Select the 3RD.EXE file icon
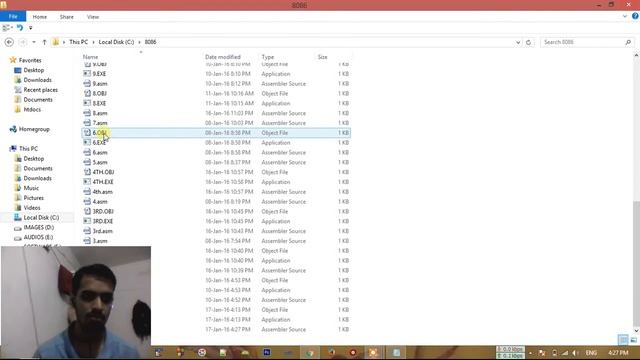640x360 pixels. [87, 221]
